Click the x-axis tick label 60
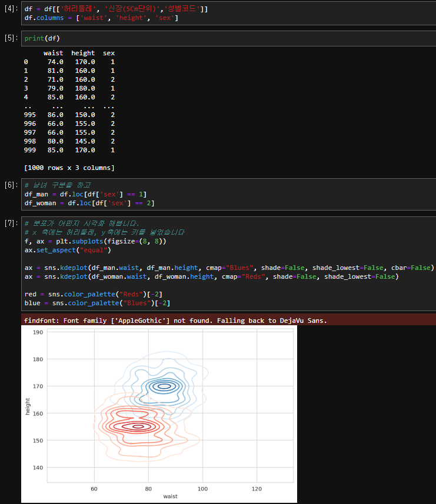 pos(94,489)
